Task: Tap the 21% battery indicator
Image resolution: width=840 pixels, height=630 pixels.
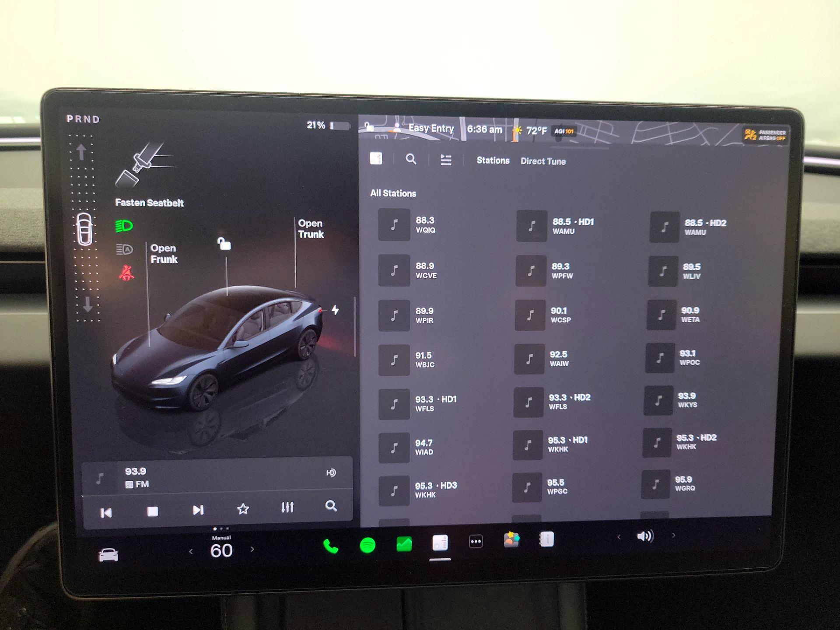Action: click(328, 126)
